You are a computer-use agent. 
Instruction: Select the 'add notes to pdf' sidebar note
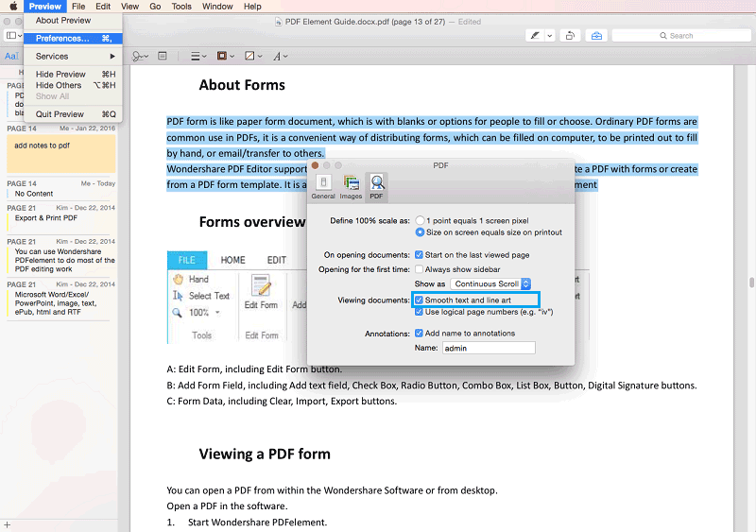coord(60,153)
